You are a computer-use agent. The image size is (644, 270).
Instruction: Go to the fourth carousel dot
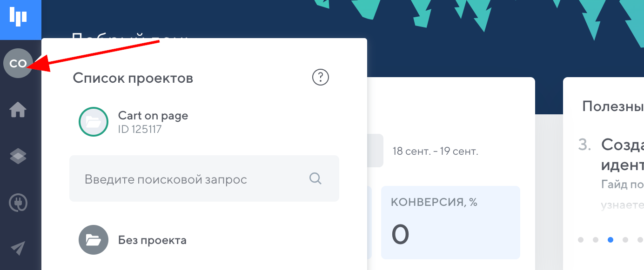click(625, 240)
